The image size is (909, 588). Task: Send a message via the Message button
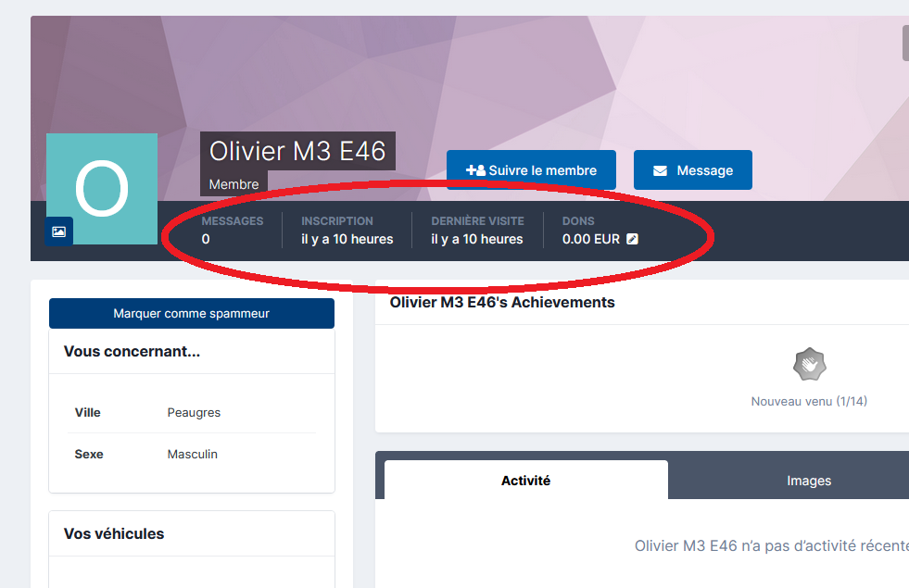click(x=693, y=169)
